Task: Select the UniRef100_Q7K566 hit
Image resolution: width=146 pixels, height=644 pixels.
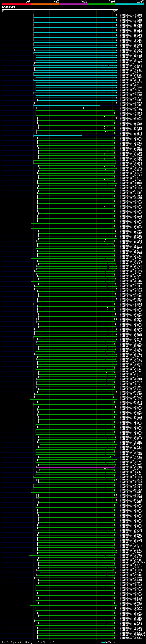Action: point(131,148)
